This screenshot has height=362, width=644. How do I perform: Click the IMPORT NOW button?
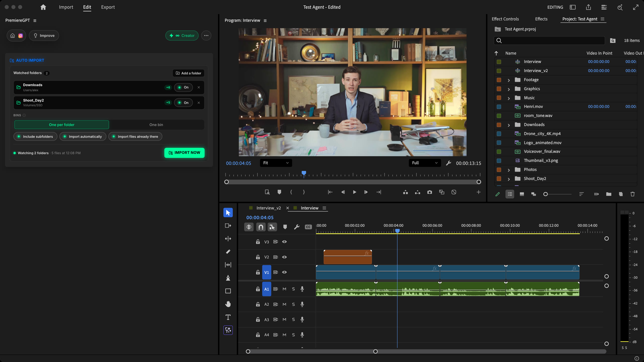point(184,153)
